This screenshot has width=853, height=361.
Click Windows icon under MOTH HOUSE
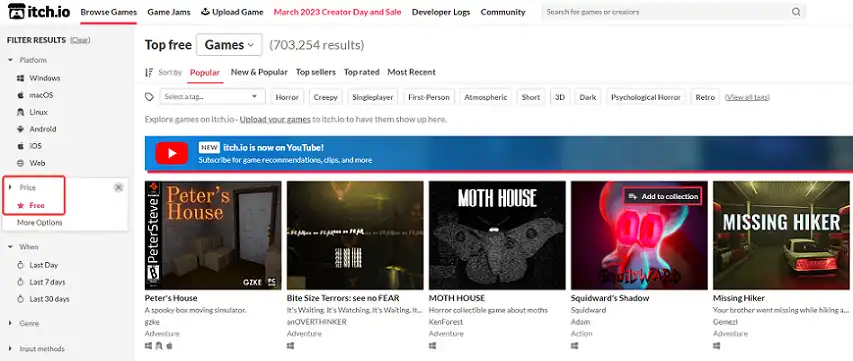(432, 346)
